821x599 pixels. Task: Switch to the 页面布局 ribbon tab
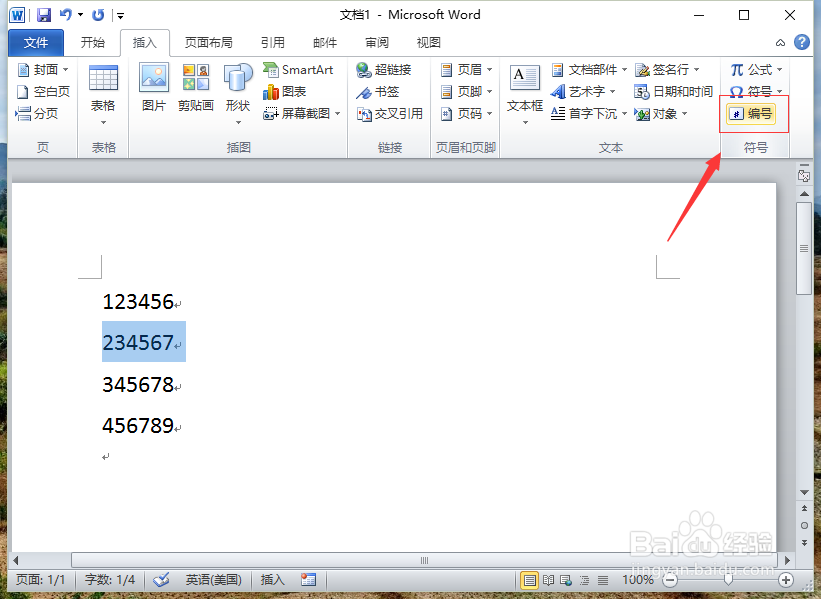(x=209, y=42)
